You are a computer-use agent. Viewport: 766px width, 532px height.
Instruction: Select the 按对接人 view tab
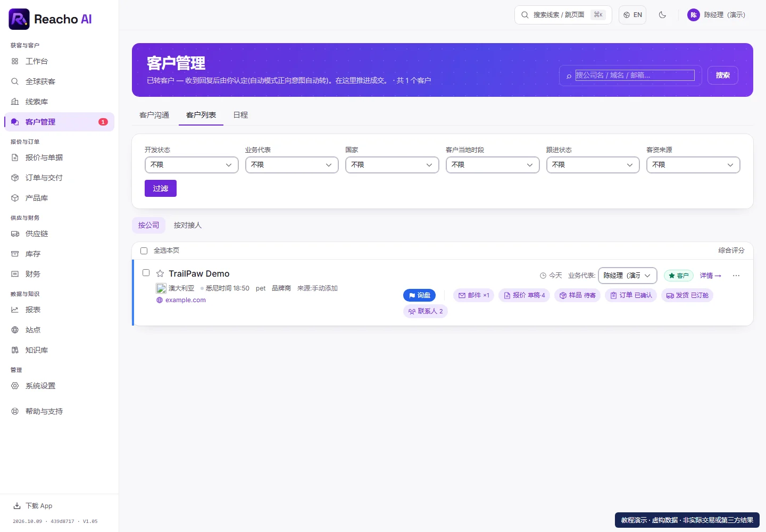[188, 225]
